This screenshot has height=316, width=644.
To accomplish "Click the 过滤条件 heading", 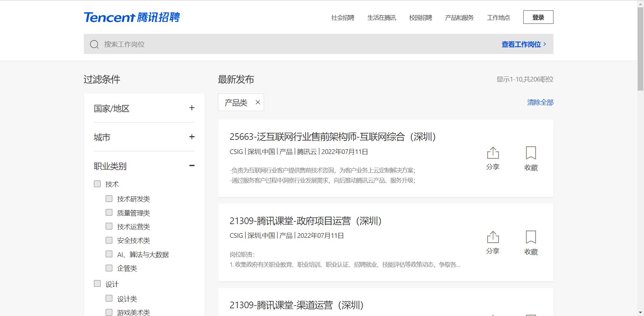I will pyautogui.click(x=102, y=80).
